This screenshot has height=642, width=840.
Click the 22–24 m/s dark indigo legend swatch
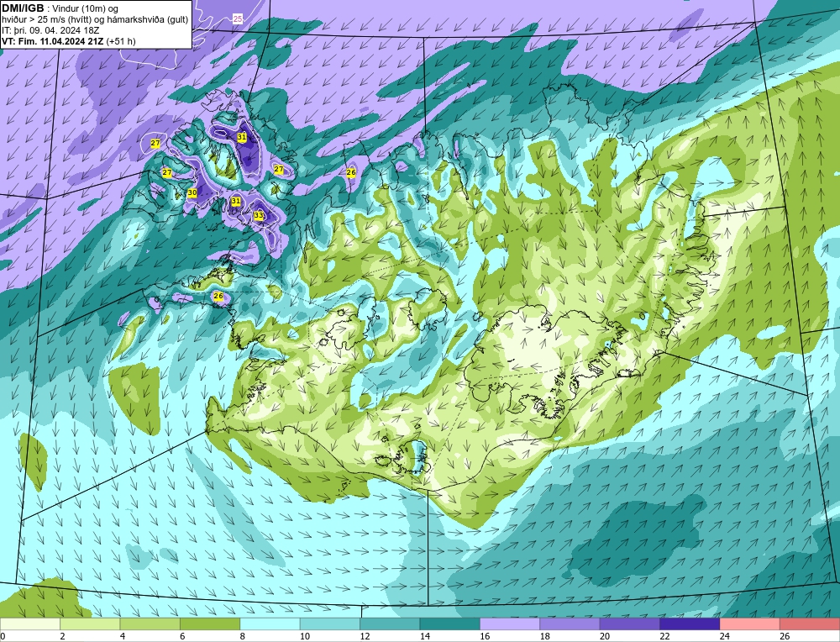pos(690,624)
